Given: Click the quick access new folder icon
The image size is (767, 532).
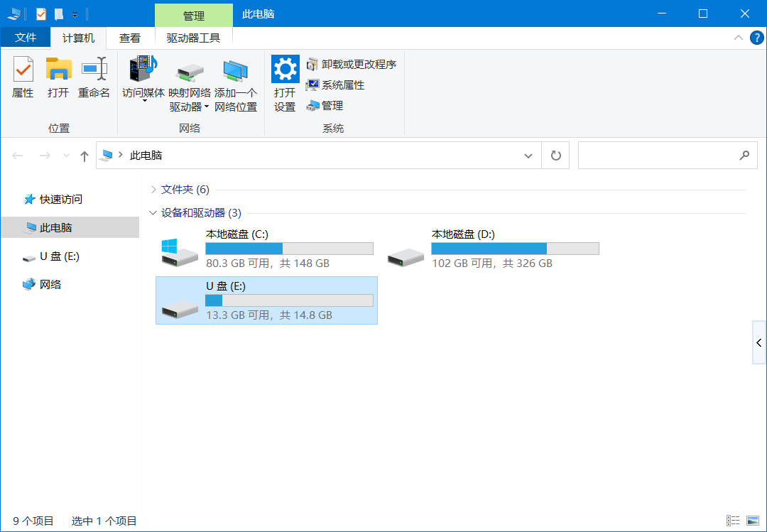Looking at the screenshot, I should [59, 14].
